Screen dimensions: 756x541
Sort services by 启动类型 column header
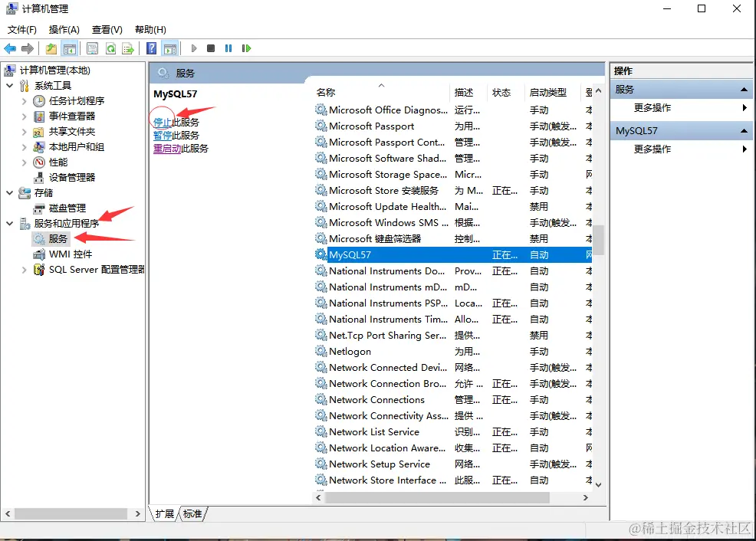point(553,92)
